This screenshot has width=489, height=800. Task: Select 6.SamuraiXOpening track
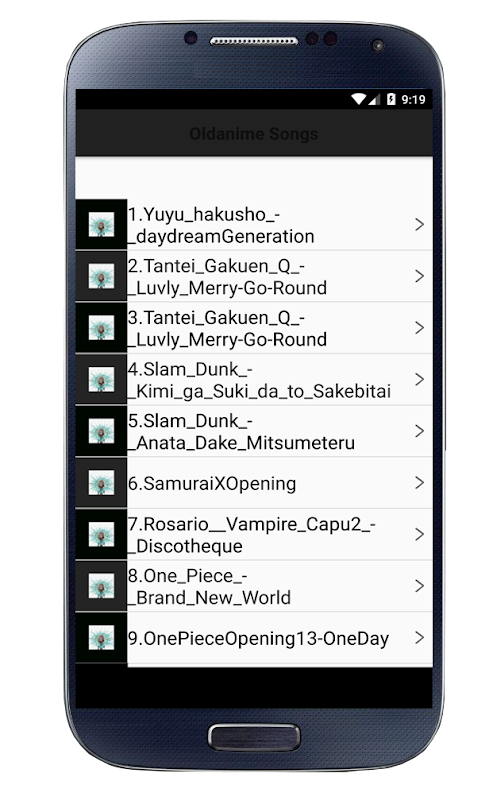click(x=212, y=483)
